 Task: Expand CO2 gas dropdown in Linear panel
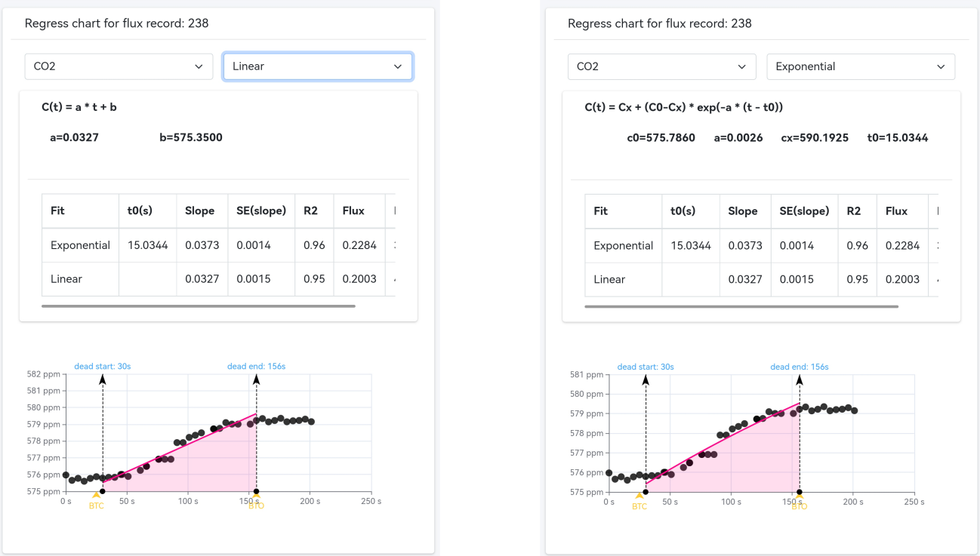click(x=119, y=66)
